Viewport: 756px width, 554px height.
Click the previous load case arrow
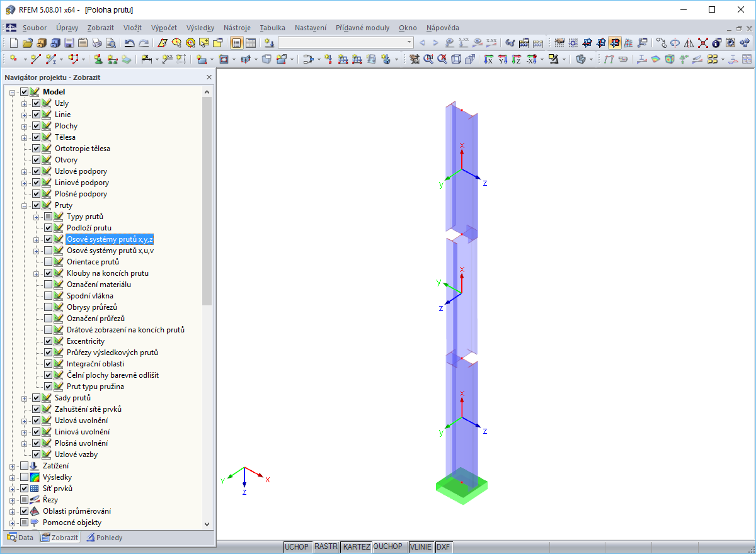[x=423, y=43]
